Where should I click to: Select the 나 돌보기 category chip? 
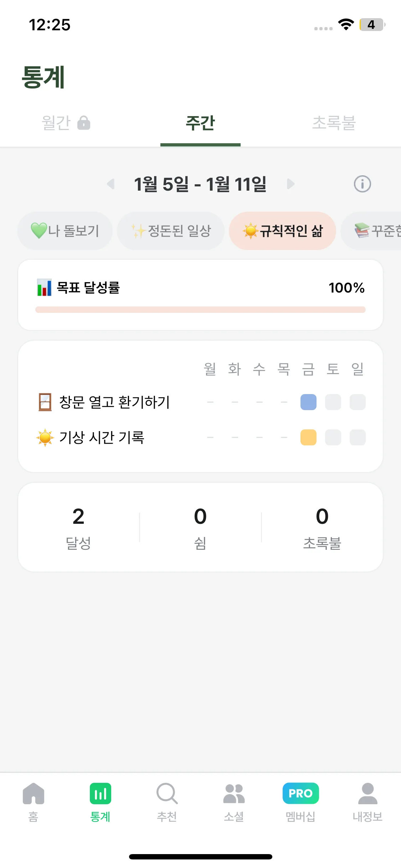pyautogui.click(x=65, y=231)
